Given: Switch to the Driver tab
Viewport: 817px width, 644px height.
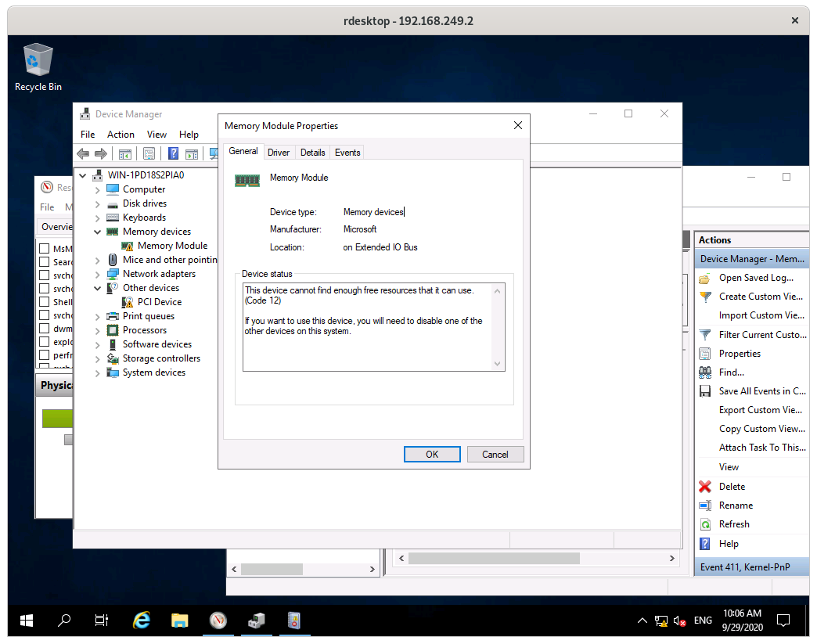Looking at the screenshot, I should pos(279,152).
